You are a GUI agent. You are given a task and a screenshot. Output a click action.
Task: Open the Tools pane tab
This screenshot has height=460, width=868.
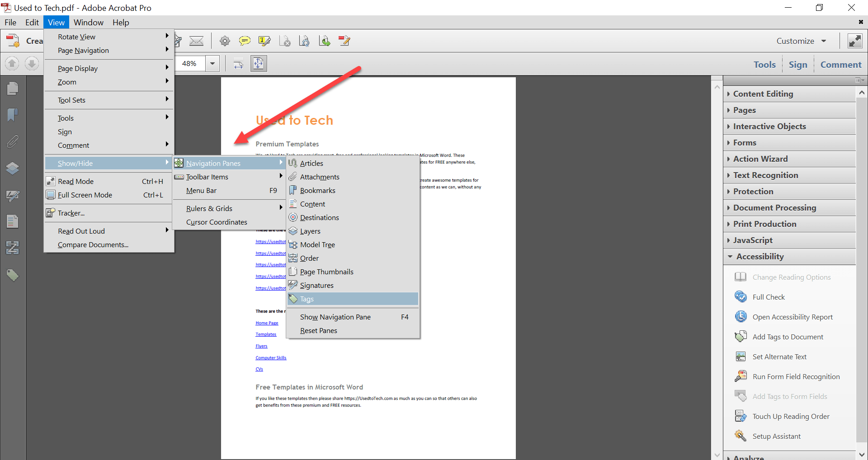click(x=764, y=65)
